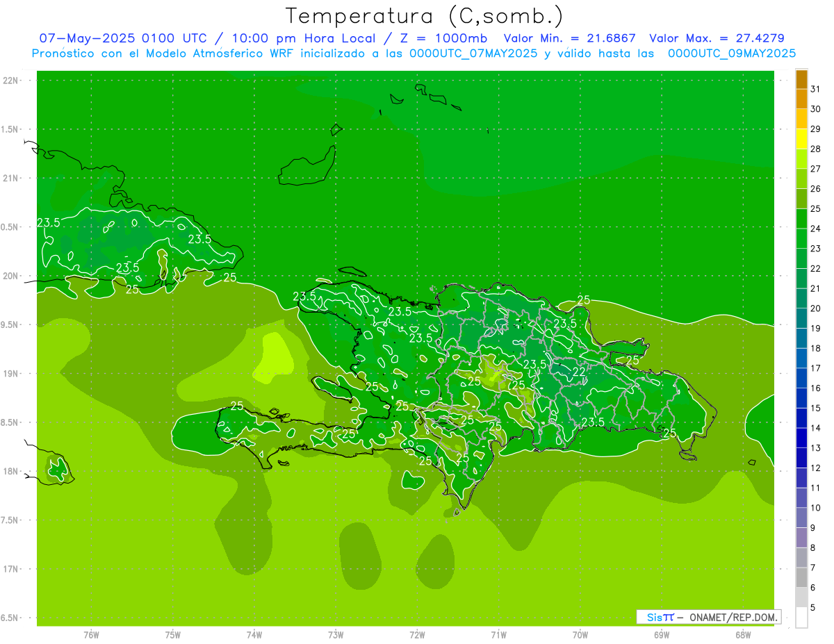Click the "75W" longitude axis label

point(173,635)
